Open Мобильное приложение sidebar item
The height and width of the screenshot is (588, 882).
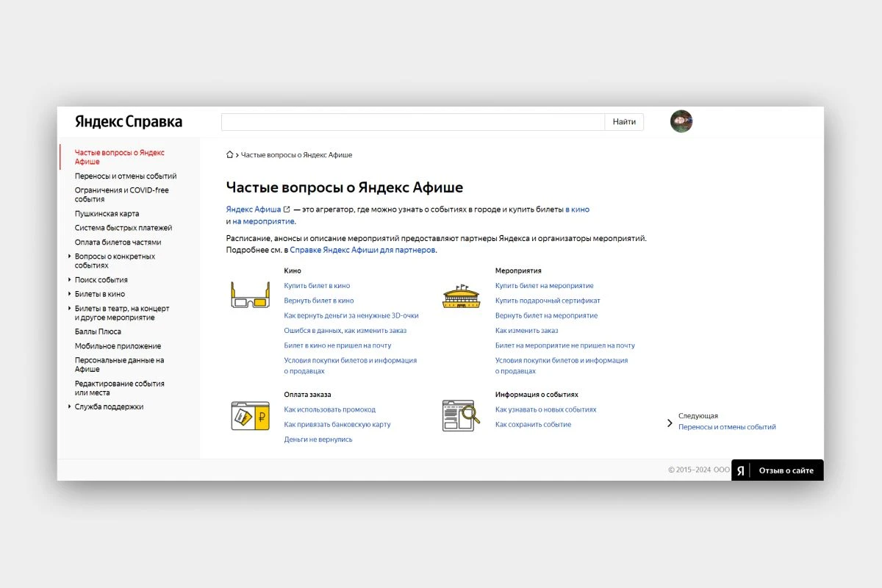click(x=118, y=346)
